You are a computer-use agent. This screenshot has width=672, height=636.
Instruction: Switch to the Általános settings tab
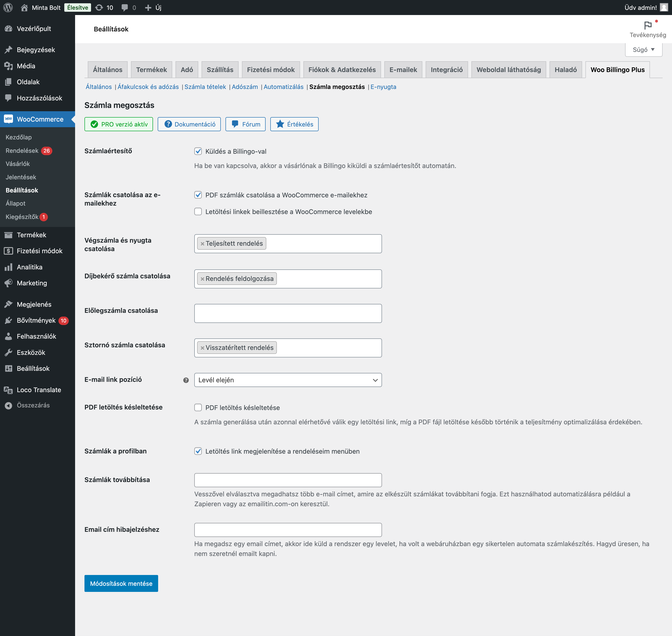(x=107, y=70)
